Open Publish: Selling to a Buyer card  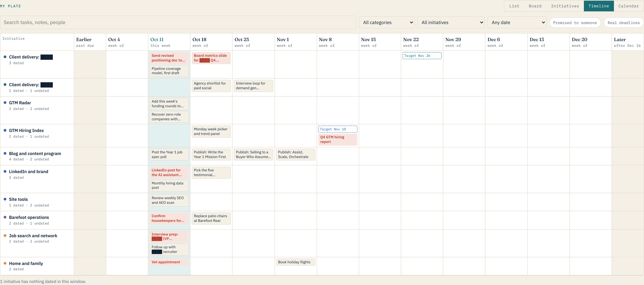click(253, 155)
